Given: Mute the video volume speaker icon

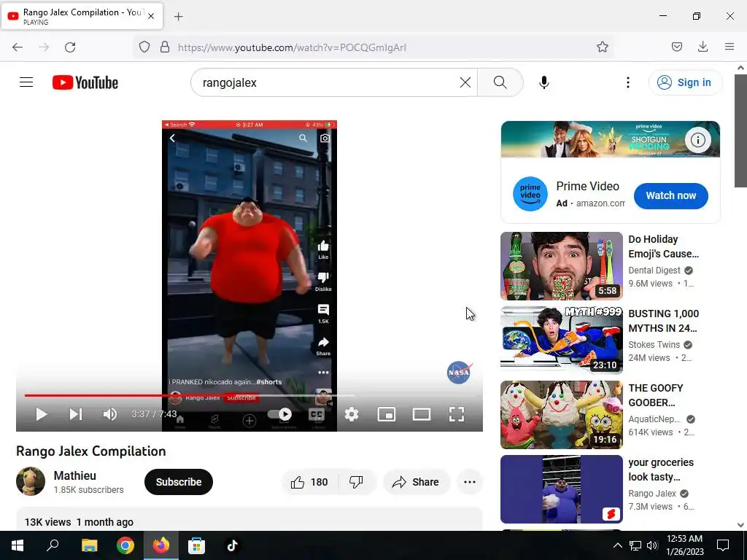Looking at the screenshot, I should point(110,414).
